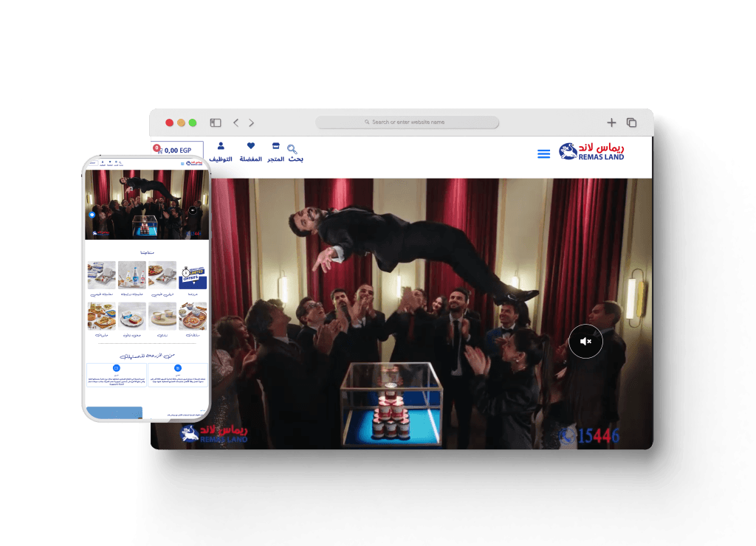Open the hamburger menu beside Remas Land logo

click(543, 154)
